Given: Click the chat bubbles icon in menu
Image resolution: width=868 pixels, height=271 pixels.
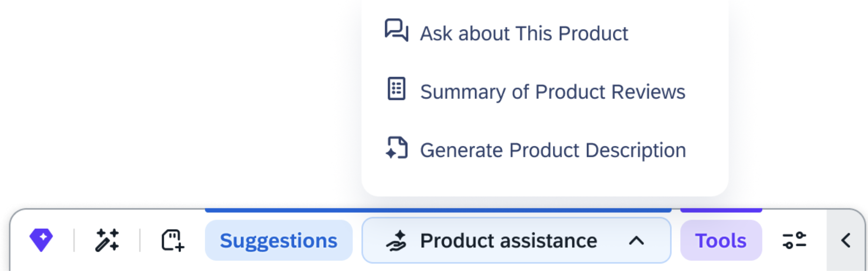Looking at the screenshot, I should pyautogui.click(x=396, y=30).
